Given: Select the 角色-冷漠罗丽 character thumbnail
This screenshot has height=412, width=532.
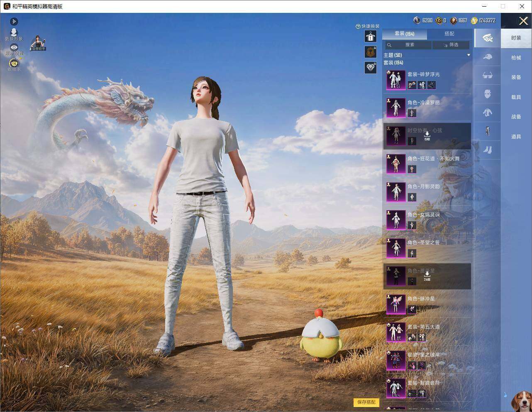Looking at the screenshot, I should point(396,108).
